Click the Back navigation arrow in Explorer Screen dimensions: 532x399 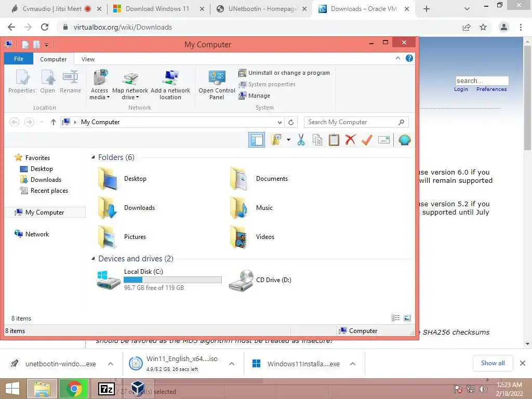14,122
